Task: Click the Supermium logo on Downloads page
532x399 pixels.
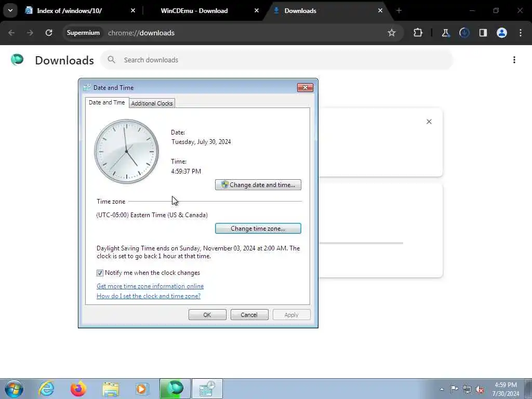Action: [x=17, y=60]
